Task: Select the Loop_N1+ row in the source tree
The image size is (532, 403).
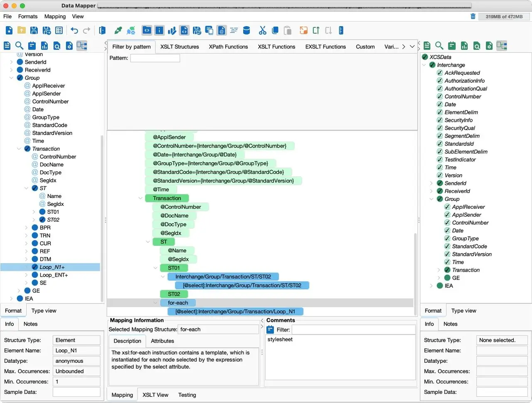Action: point(50,267)
